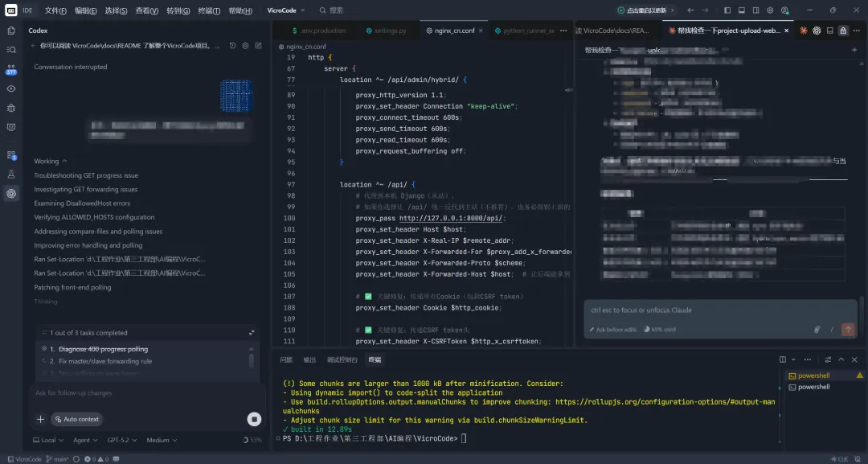The width and height of the screenshot is (868, 464).
Task: Click the errors and warnings count in status bar
Action: click(97, 459)
